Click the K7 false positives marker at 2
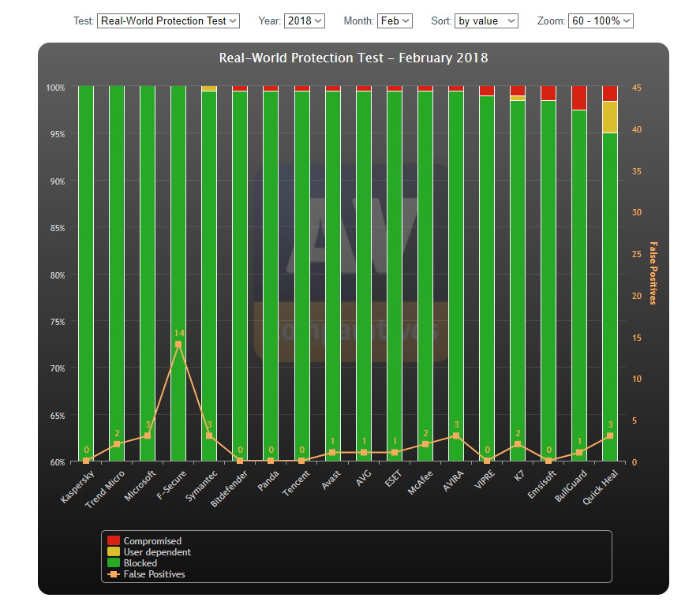 click(x=518, y=444)
